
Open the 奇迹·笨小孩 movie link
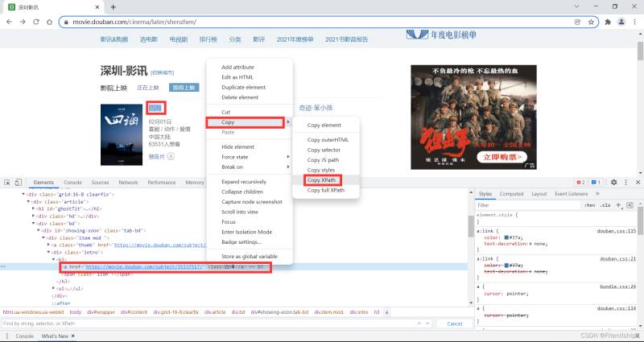tap(316, 108)
